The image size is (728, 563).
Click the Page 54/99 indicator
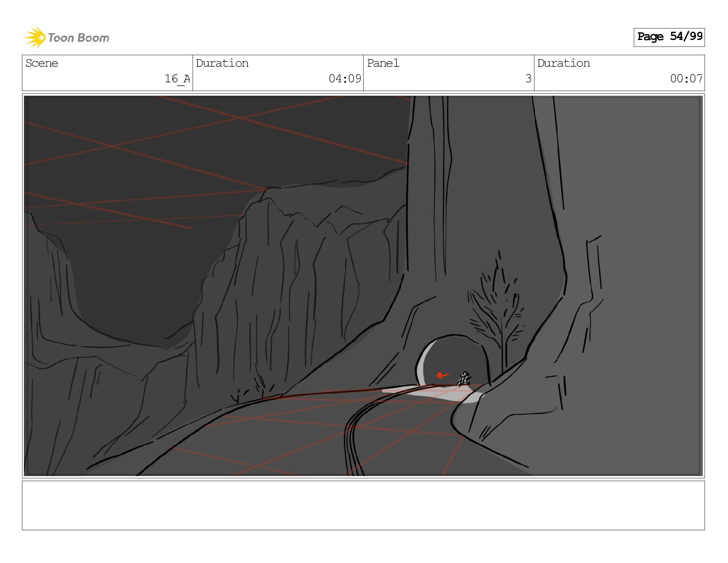(x=669, y=37)
